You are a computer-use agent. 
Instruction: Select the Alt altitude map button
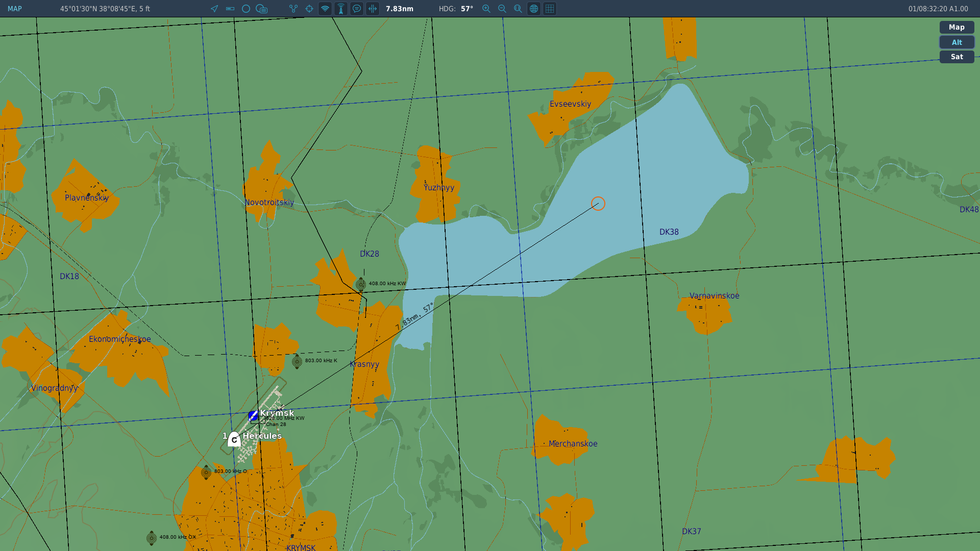957,42
